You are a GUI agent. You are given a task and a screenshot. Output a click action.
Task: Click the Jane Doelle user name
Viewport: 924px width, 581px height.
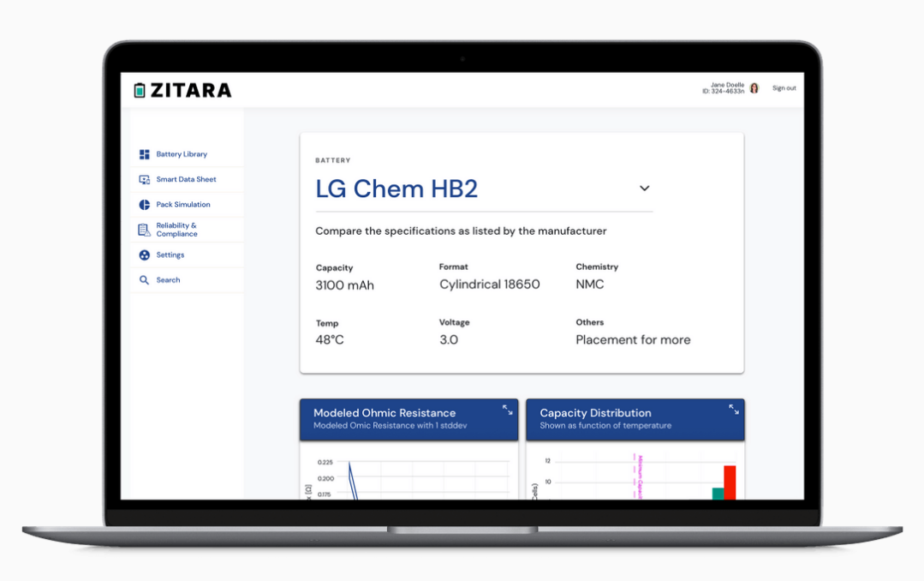[727, 85]
